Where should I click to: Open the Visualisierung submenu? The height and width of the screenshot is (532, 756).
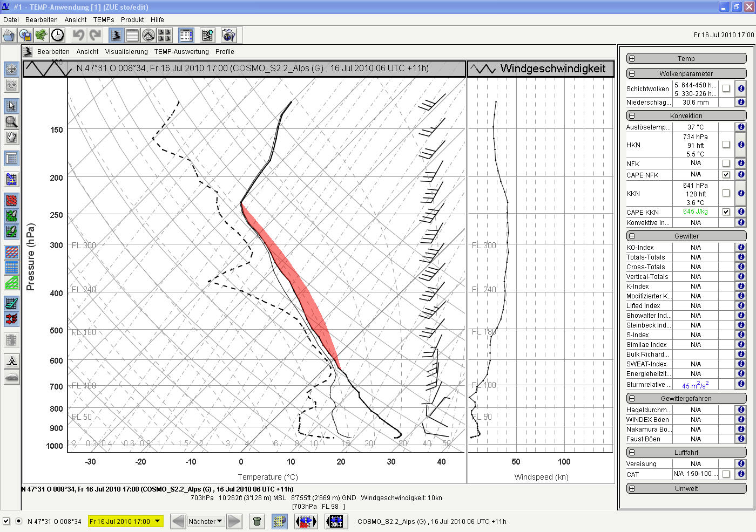(126, 52)
